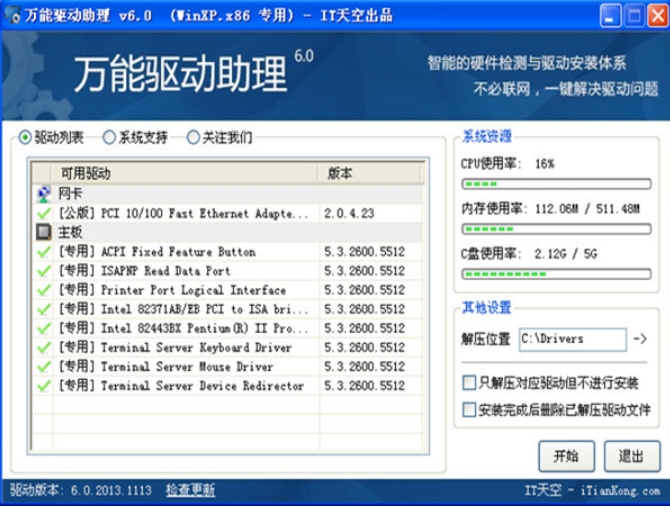Click the motherboard category icon
Viewport: 670px width, 508px height.
tap(43, 232)
